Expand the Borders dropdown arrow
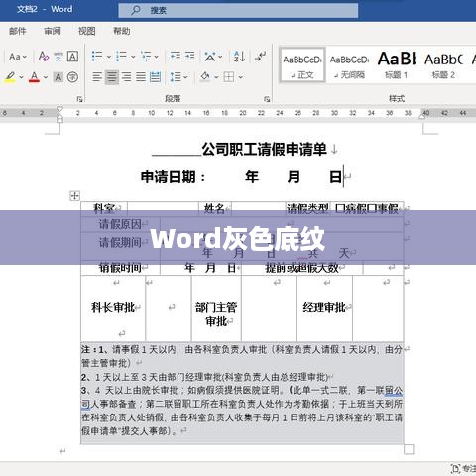 [241, 77]
